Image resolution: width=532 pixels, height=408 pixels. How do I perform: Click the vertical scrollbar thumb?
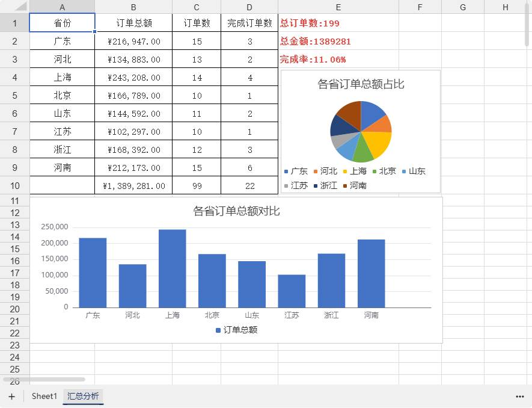point(527,24)
